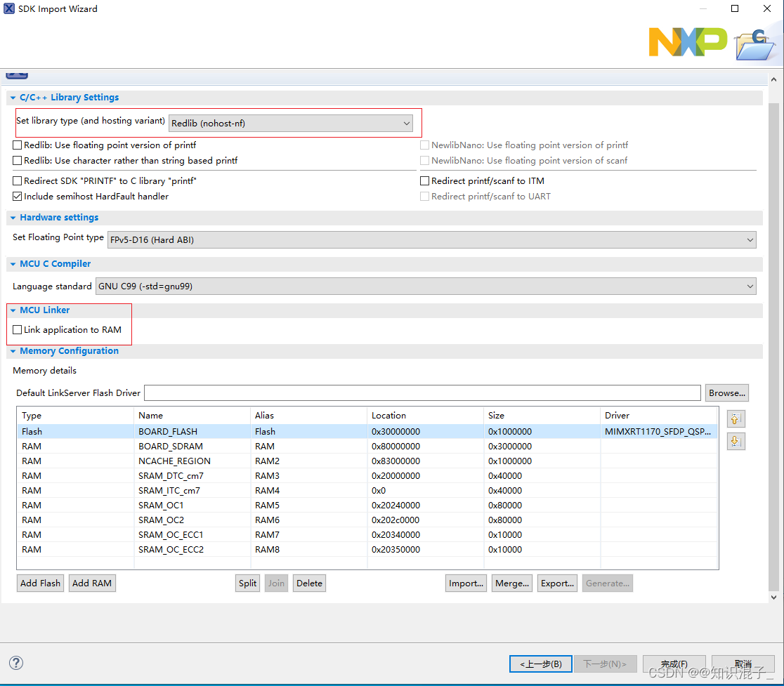Select NCACHE_REGION memory row
This screenshot has width=784, height=686.
[367, 461]
